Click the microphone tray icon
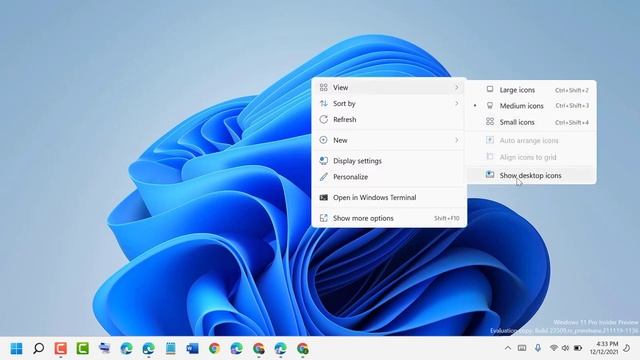 (x=538, y=348)
